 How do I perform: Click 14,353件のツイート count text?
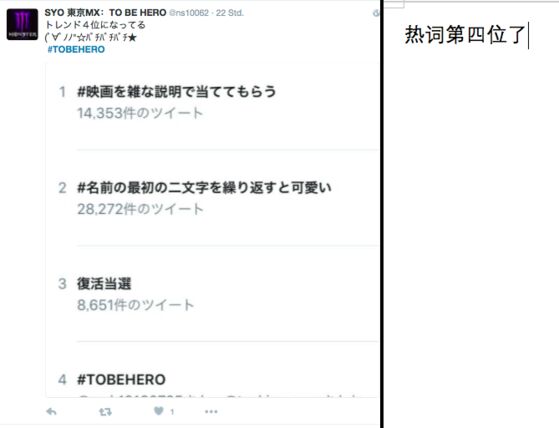[x=140, y=113]
